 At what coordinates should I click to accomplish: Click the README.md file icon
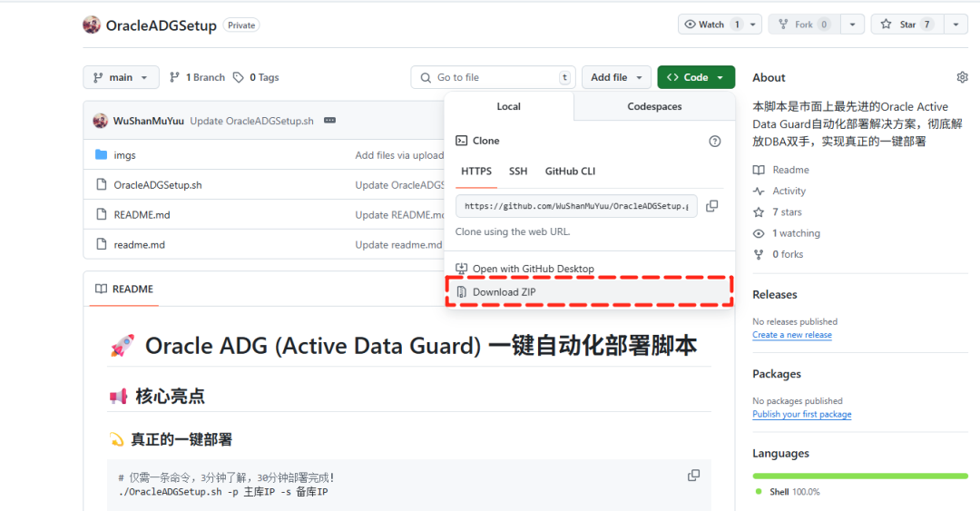click(102, 214)
